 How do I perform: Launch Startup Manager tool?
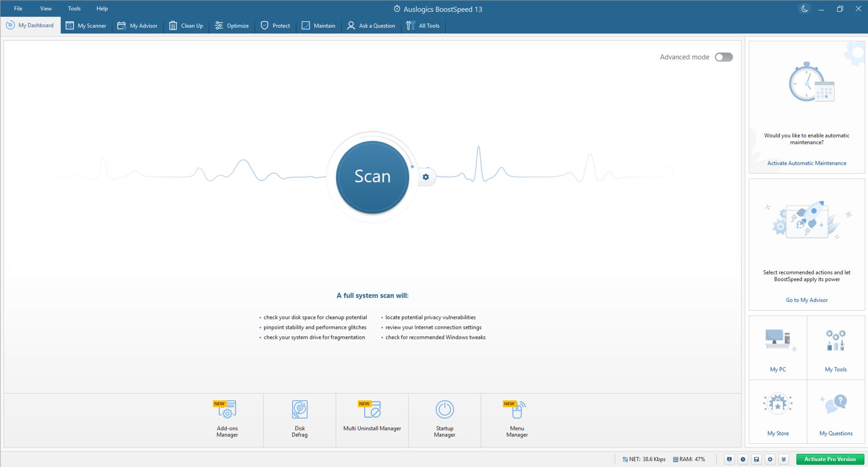444,419
